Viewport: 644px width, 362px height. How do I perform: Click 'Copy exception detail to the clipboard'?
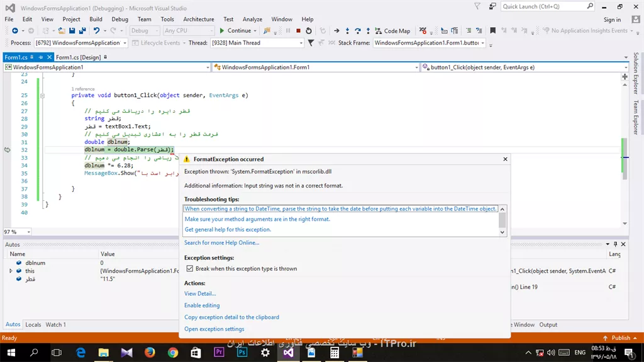tap(231, 317)
